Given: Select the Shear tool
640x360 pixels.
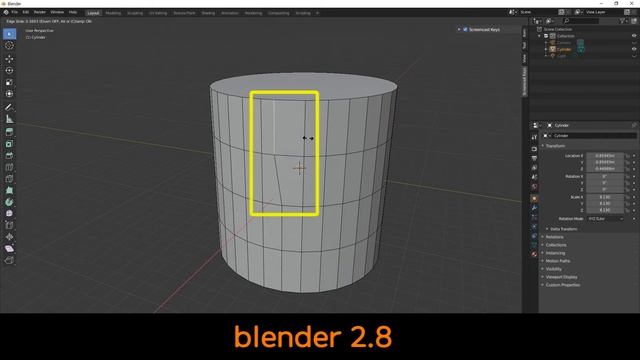Looking at the screenshot, I should pos(9,249).
